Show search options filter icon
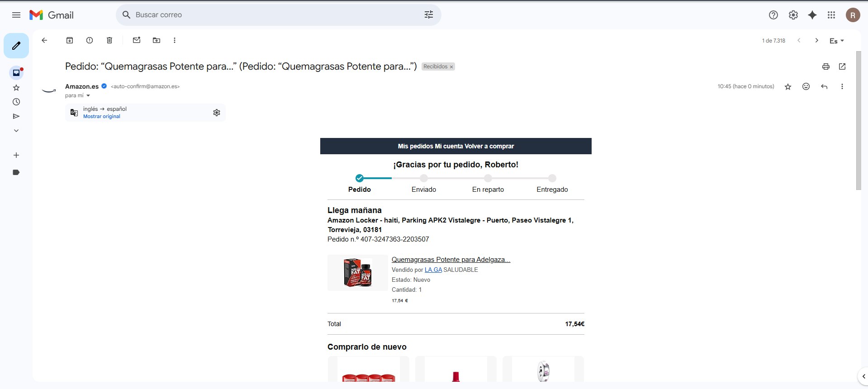This screenshot has width=868, height=389. (429, 15)
